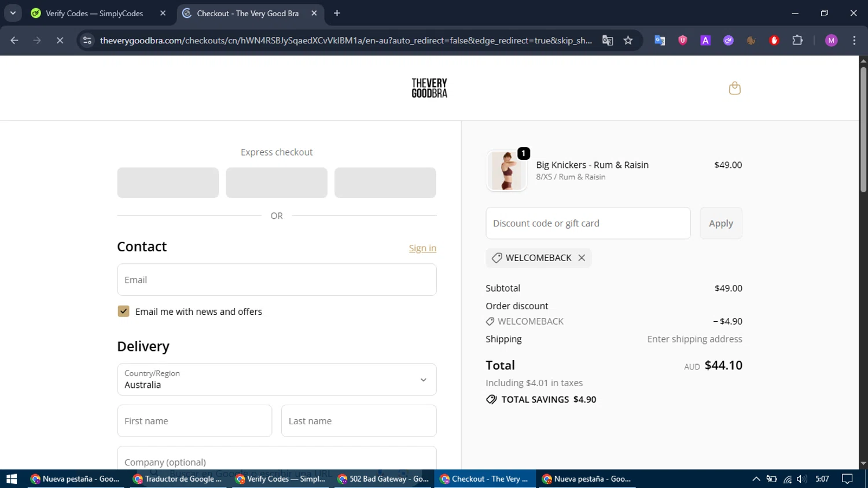Open the Windows Start menu
The height and width of the screenshot is (488, 868).
point(12,479)
